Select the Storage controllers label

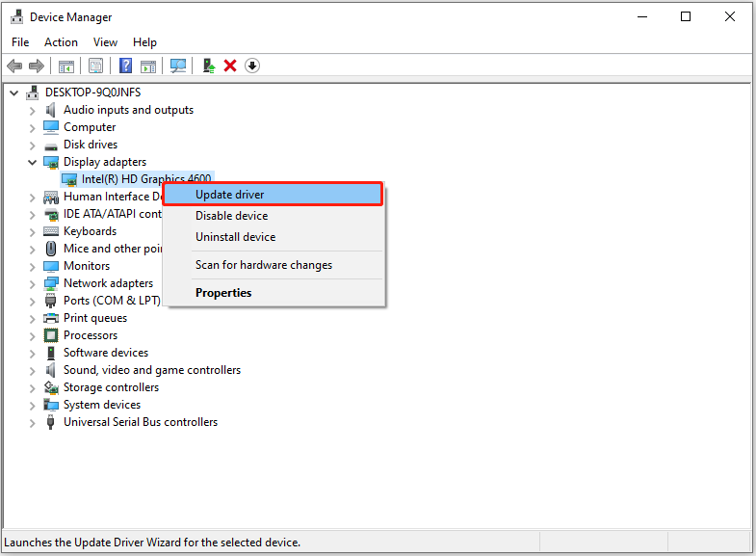click(111, 387)
